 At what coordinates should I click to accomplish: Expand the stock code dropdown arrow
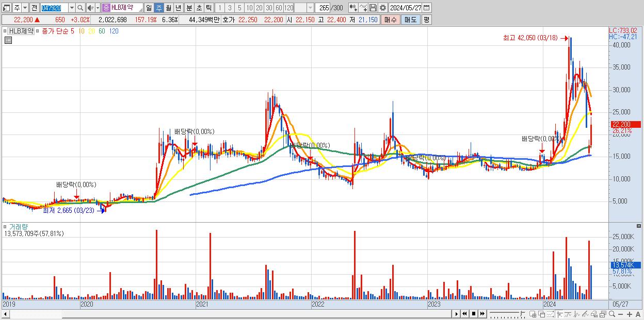(x=72, y=8)
